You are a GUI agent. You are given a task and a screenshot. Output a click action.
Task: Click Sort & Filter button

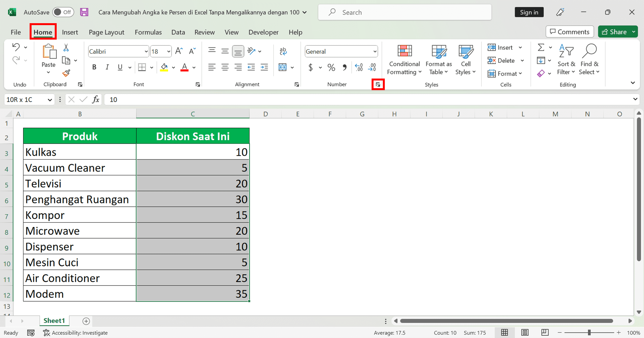[x=566, y=60]
